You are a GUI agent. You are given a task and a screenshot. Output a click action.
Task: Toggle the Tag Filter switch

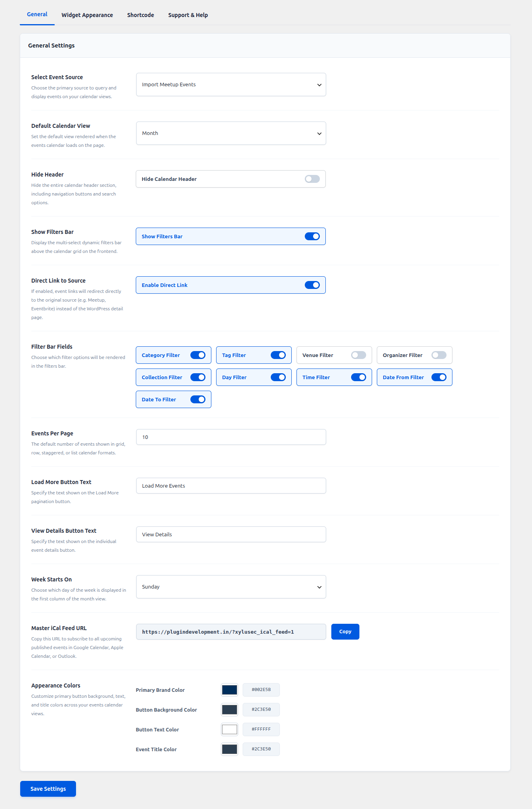click(278, 355)
